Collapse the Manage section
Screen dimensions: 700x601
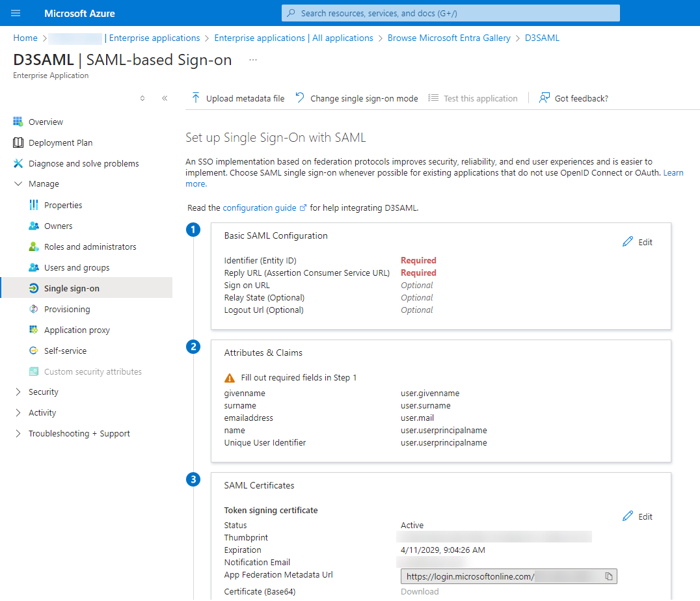tap(18, 184)
